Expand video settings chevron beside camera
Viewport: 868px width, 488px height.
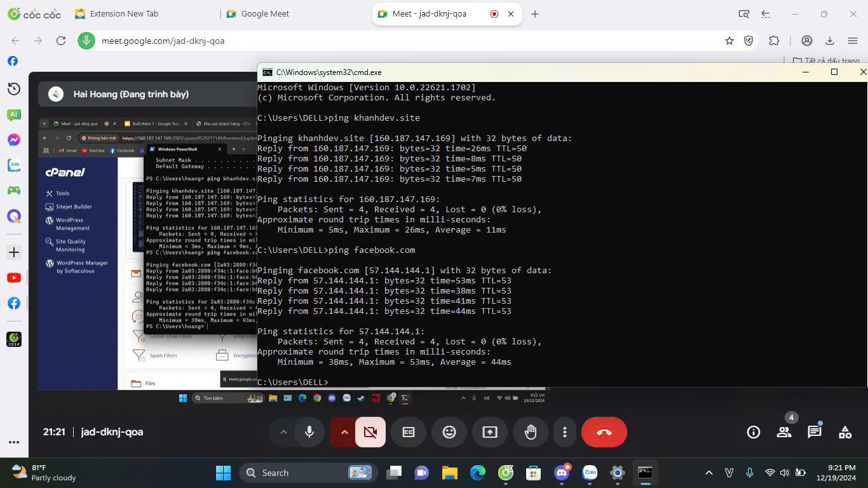click(344, 432)
